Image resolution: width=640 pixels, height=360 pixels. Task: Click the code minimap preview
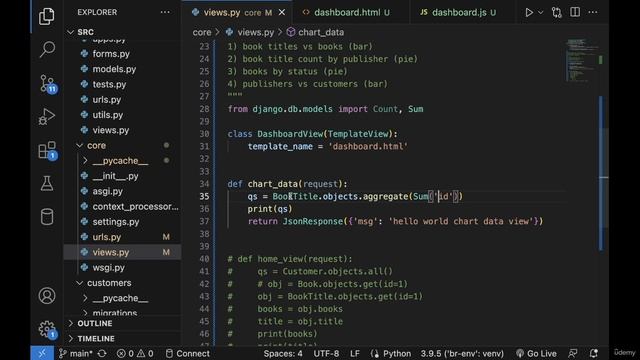coord(581,61)
